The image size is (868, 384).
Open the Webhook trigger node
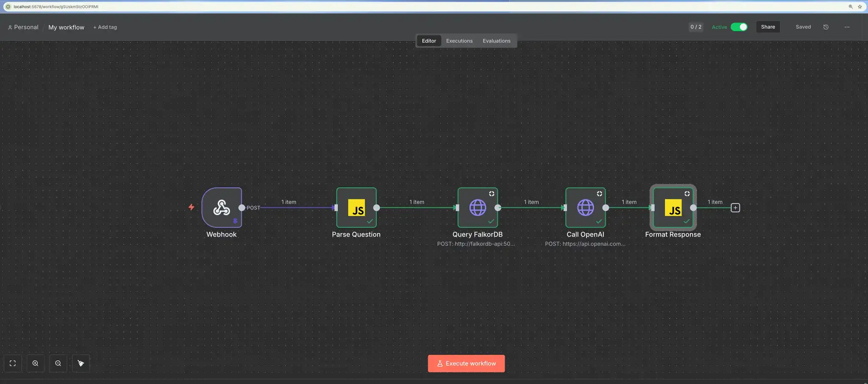coord(221,208)
